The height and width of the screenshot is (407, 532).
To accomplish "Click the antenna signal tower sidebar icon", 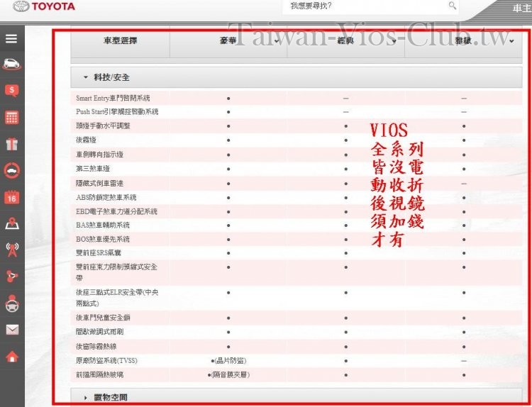I will [x=12, y=250].
